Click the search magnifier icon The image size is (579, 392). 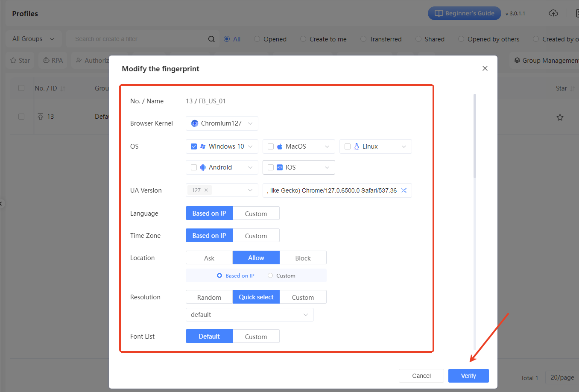click(x=211, y=39)
